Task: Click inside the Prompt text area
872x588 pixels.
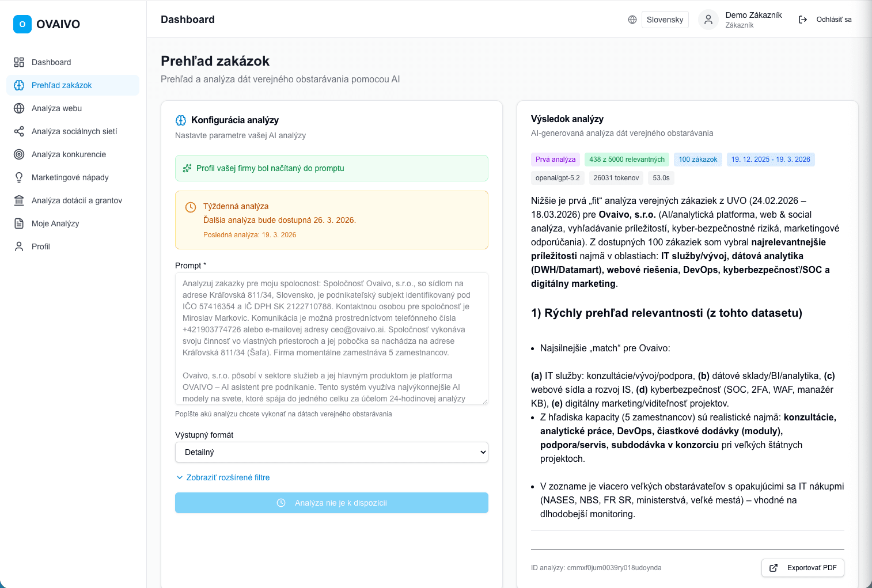Action: [x=332, y=339]
